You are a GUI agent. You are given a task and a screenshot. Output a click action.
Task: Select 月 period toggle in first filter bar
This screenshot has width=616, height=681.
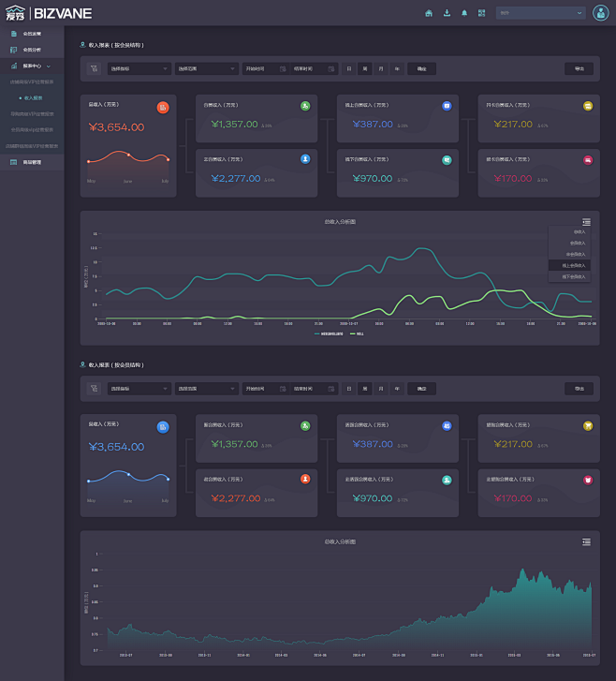[x=381, y=68]
